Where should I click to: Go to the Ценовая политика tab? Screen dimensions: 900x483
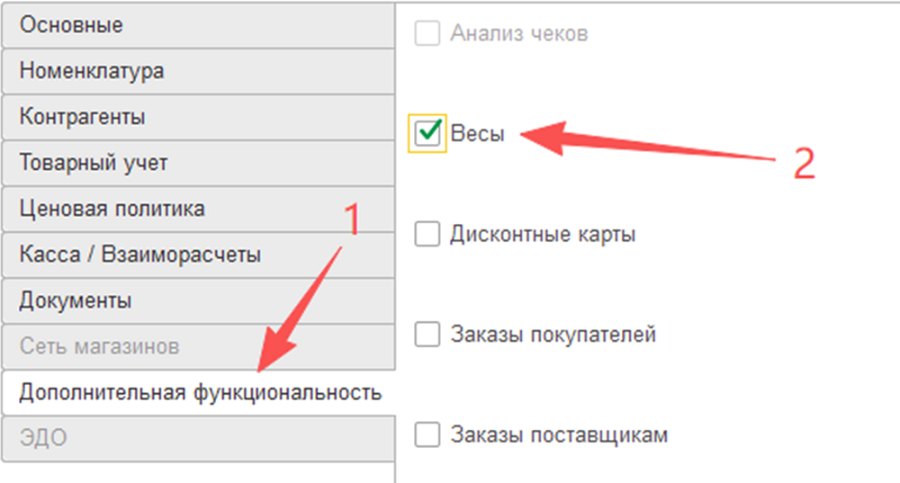[x=198, y=209]
